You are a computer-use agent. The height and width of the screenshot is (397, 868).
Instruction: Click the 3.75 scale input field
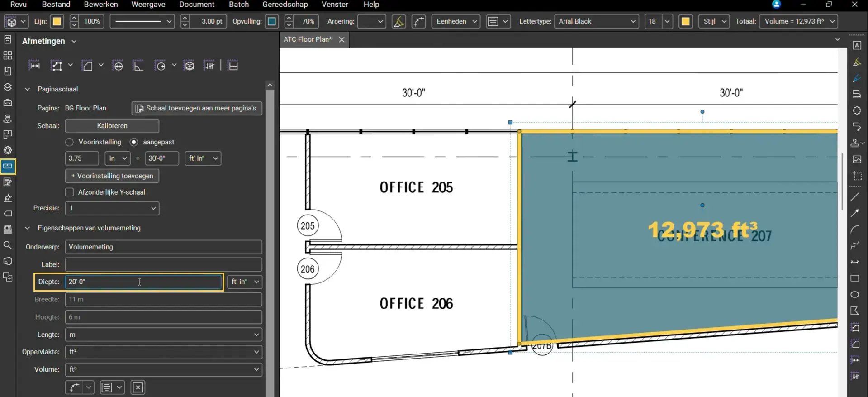(x=82, y=158)
